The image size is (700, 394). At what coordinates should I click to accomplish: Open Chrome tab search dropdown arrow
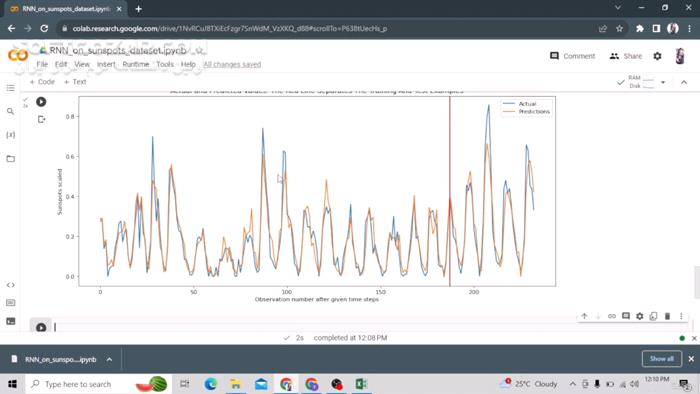tap(617, 8)
